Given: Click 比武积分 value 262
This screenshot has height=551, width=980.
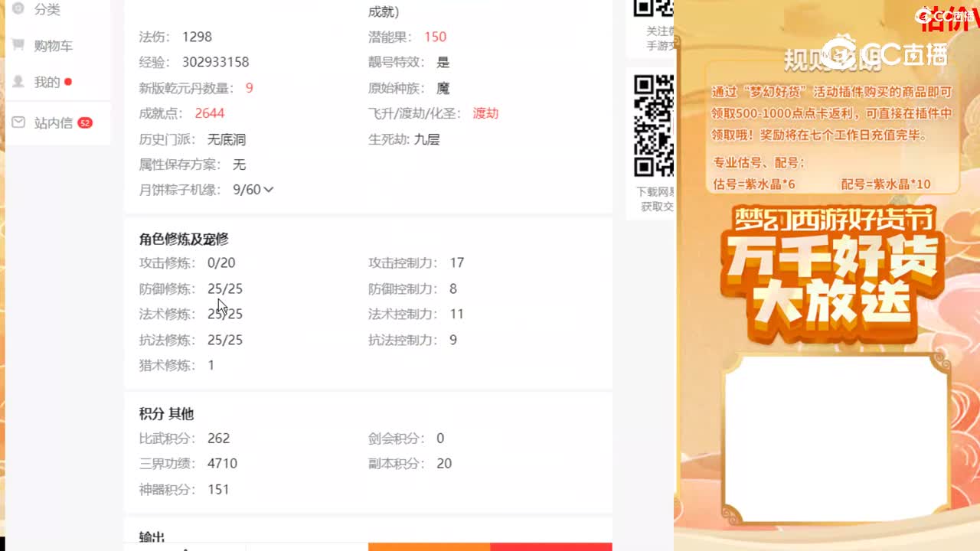Looking at the screenshot, I should coord(218,438).
